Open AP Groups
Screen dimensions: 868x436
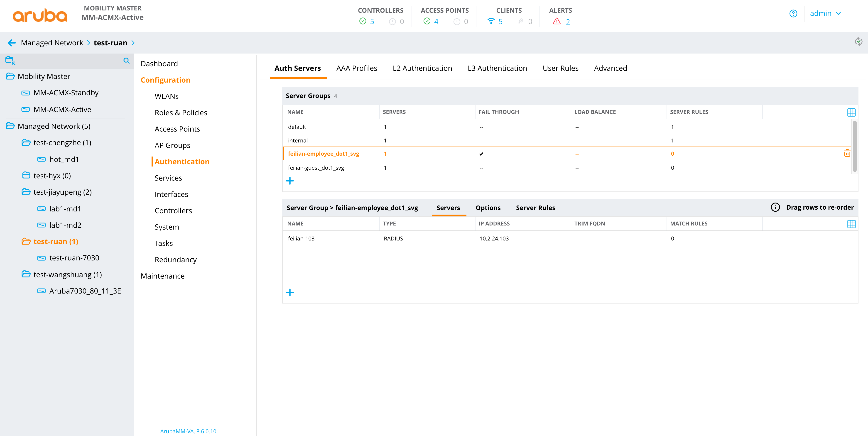[x=172, y=145]
